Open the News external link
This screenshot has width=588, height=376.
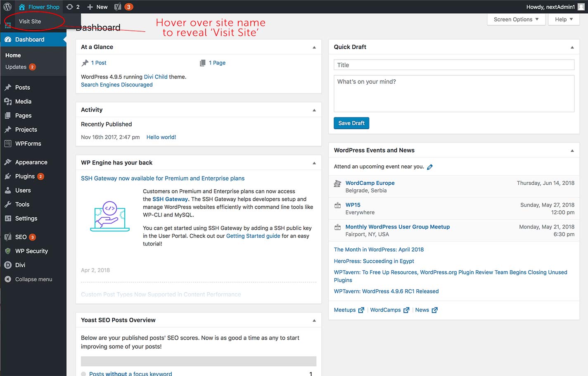click(x=426, y=310)
